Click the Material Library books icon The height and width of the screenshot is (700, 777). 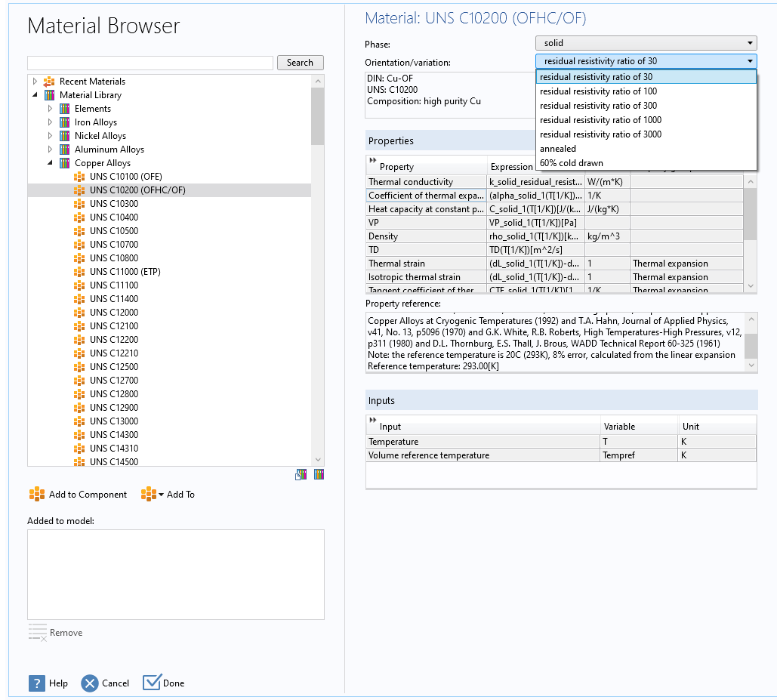click(50, 95)
